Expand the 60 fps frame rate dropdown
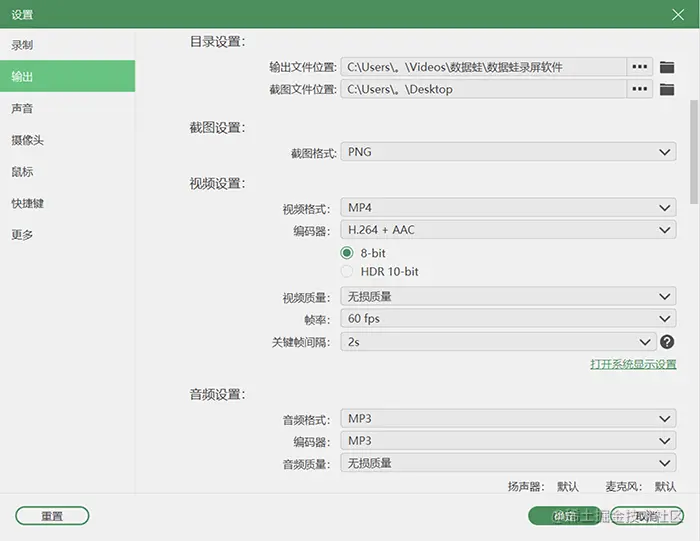700x541 pixels. click(508, 319)
